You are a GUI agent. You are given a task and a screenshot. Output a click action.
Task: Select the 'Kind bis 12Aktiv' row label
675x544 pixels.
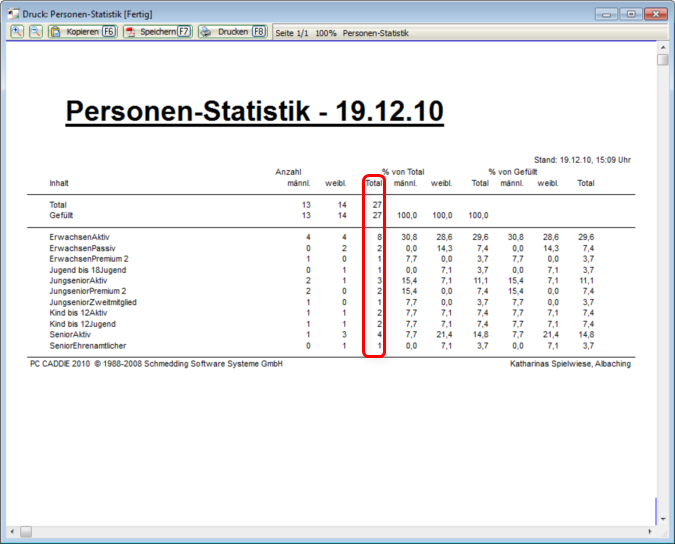[x=78, y=313]
